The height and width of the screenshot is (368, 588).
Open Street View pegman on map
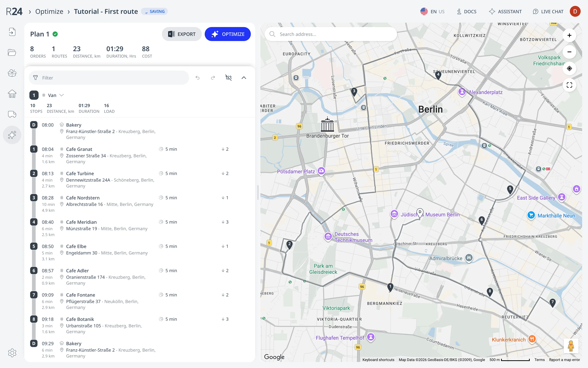point(571,346)
